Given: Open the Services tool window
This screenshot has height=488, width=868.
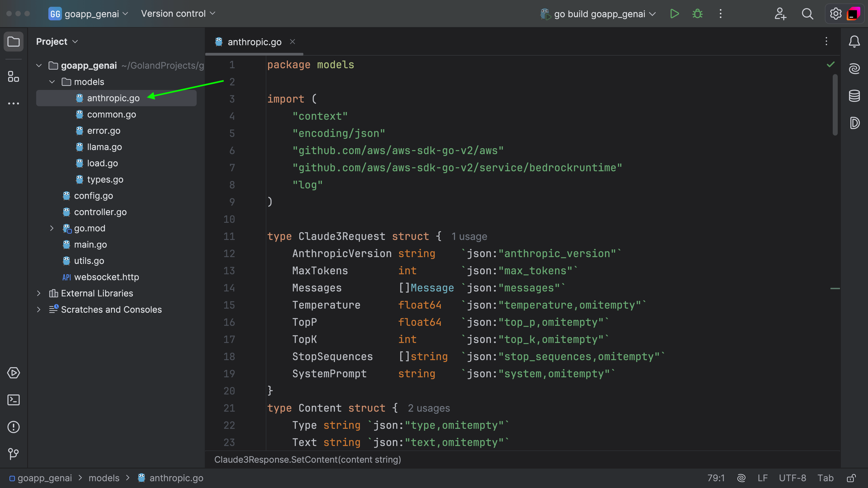Looking at the screenshot, I should point(14,373).
